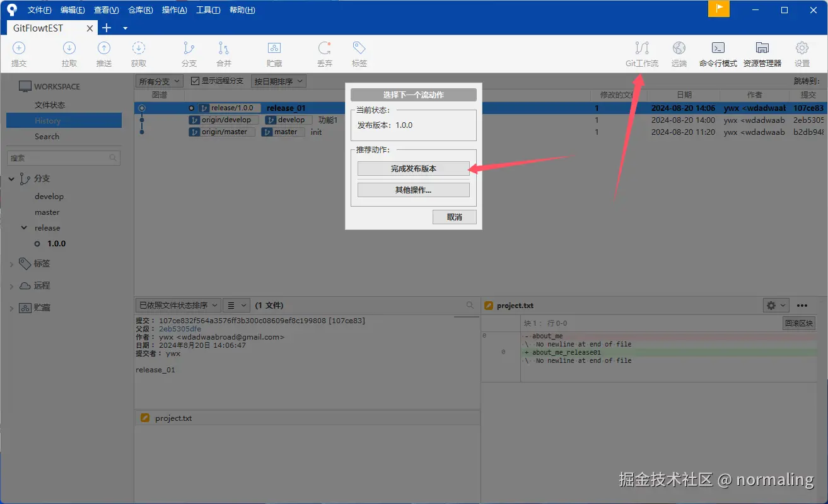
Task: Click the Pull (拉取) toolbar icon
Action: tap(69, 49)
